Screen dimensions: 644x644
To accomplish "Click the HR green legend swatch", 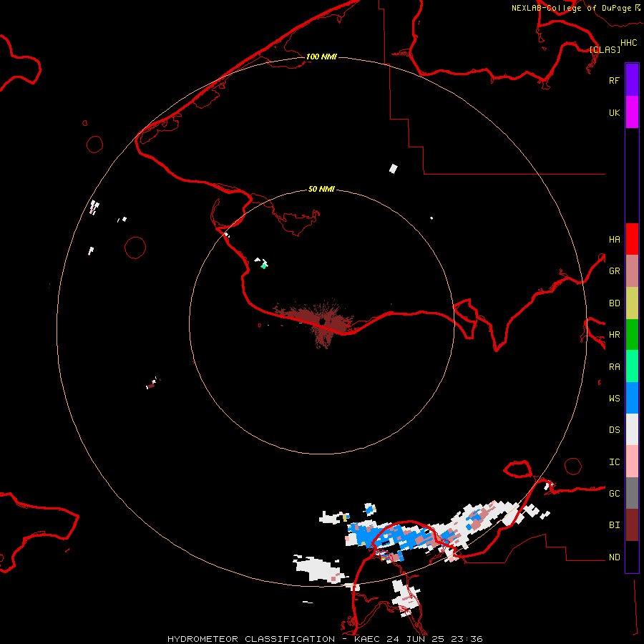I will point(632,335).
